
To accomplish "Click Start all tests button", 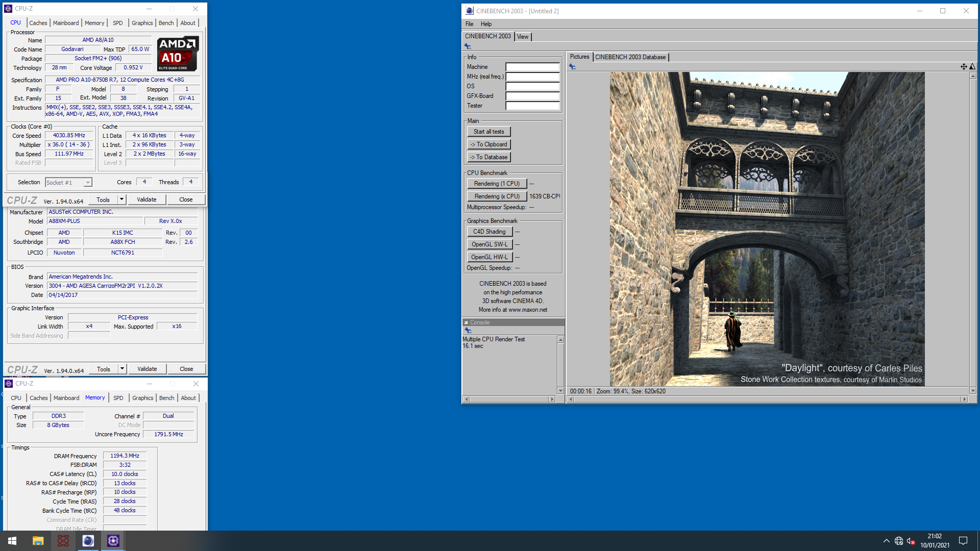I will tap(488, 132).
